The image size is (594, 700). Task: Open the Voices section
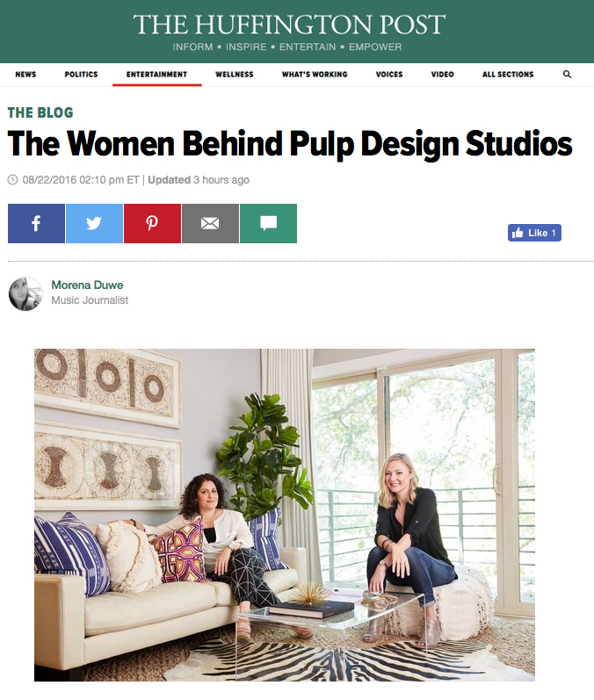(389, 75)
